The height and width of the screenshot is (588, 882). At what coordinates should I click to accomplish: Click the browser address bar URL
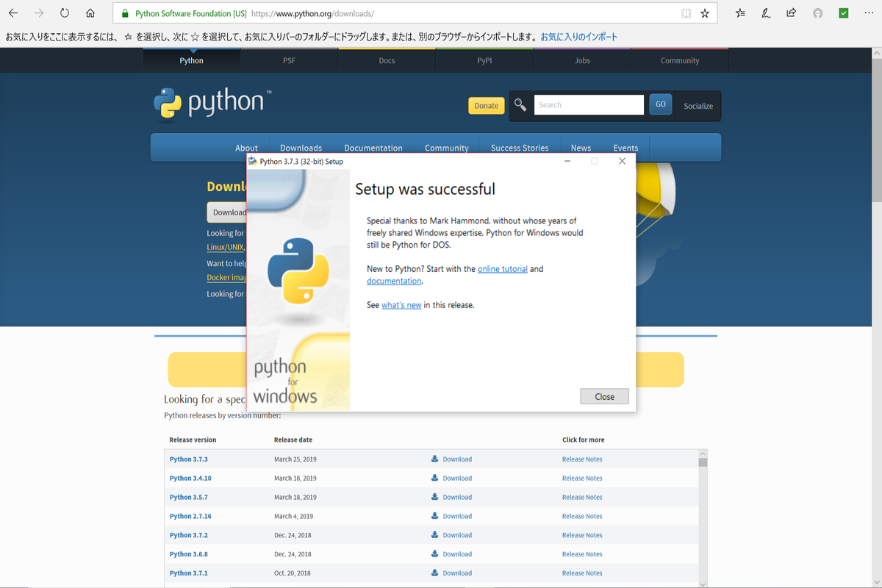click(312, 13)
